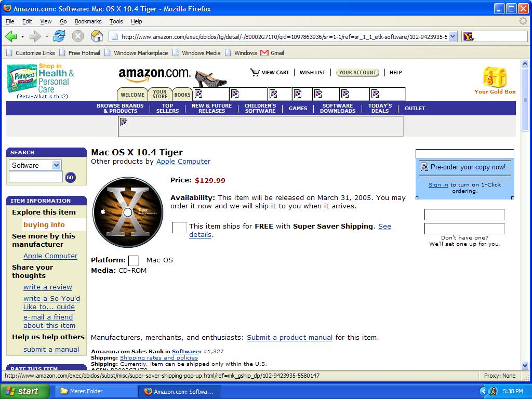
Task: Open Today's Deals
Action: [x=380, y=108]
